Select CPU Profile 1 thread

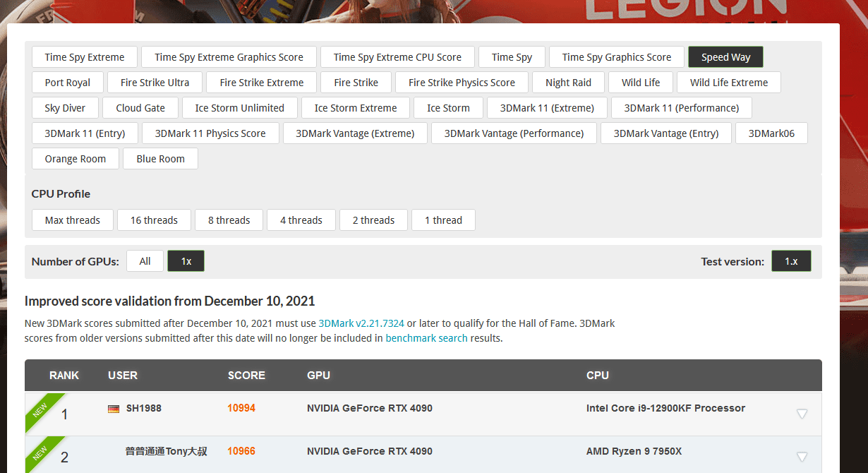(x=443, y=220)
